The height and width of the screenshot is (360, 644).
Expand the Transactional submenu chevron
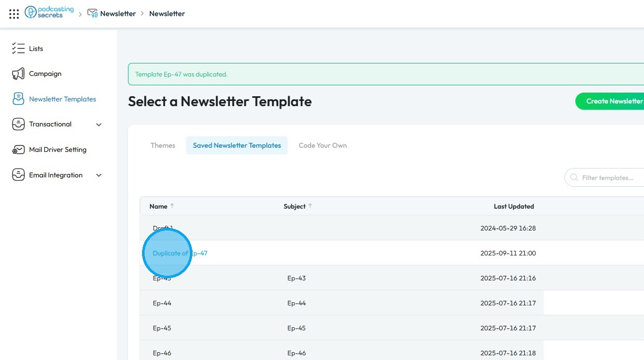point(99,125)
